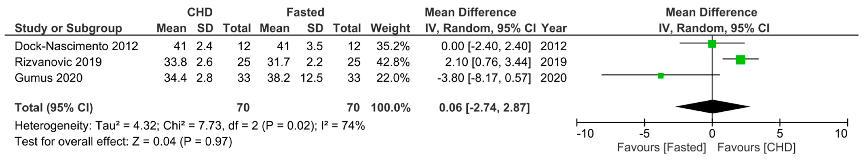This screenshot has height=161, width=868.
Task: Click the black pooled-effect diamond
Action: (713, 107)
